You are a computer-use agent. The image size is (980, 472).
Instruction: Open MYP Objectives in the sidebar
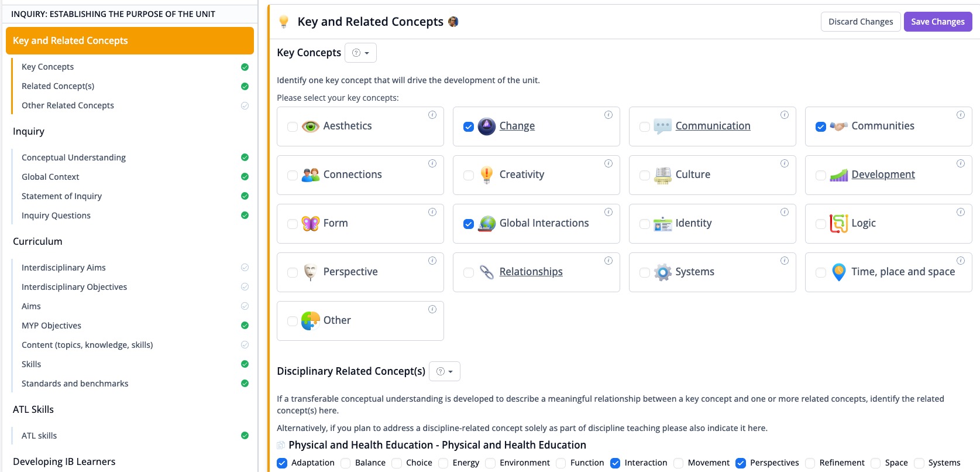coord(51,326)
